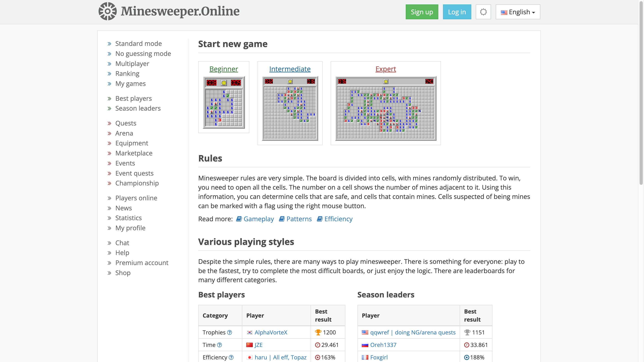644x362 pixels.
Task: Click the Russia flag beside Oreh1337
Action: click(365, 345)
